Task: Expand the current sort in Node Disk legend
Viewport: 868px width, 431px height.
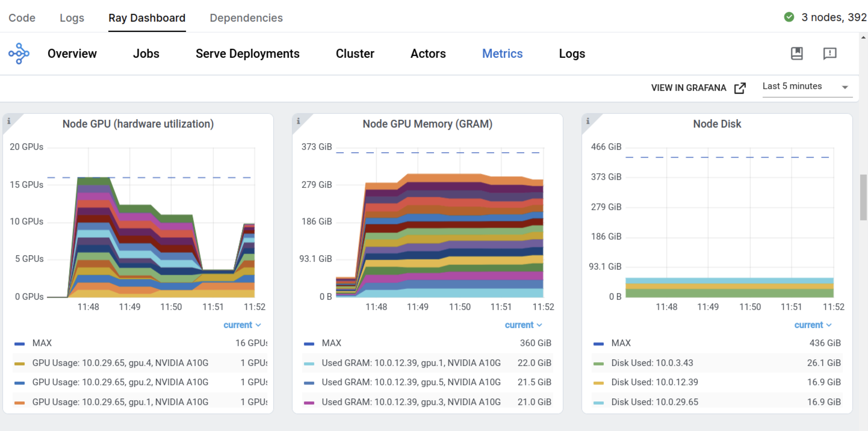Action: pyautogui.click(x=812, y=325)
